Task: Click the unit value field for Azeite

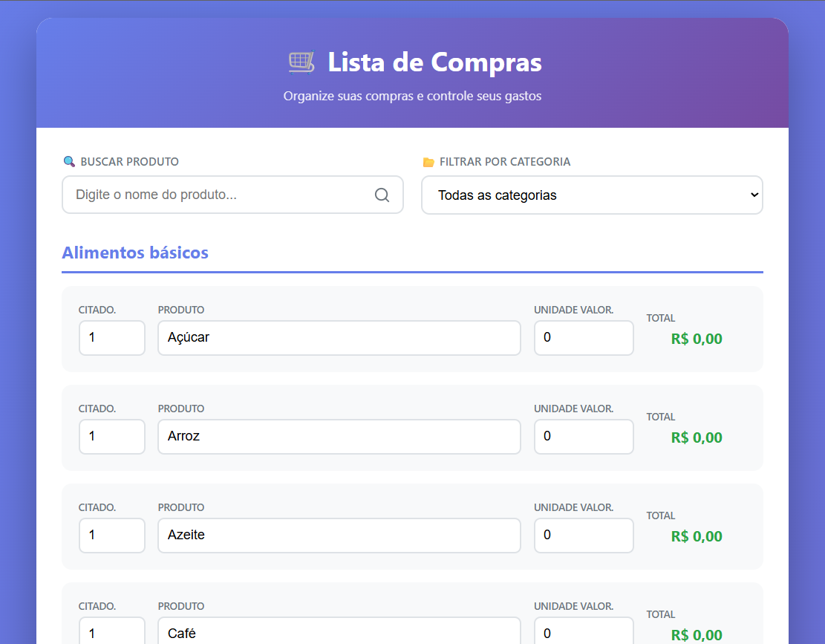Action: pos(584,536)
